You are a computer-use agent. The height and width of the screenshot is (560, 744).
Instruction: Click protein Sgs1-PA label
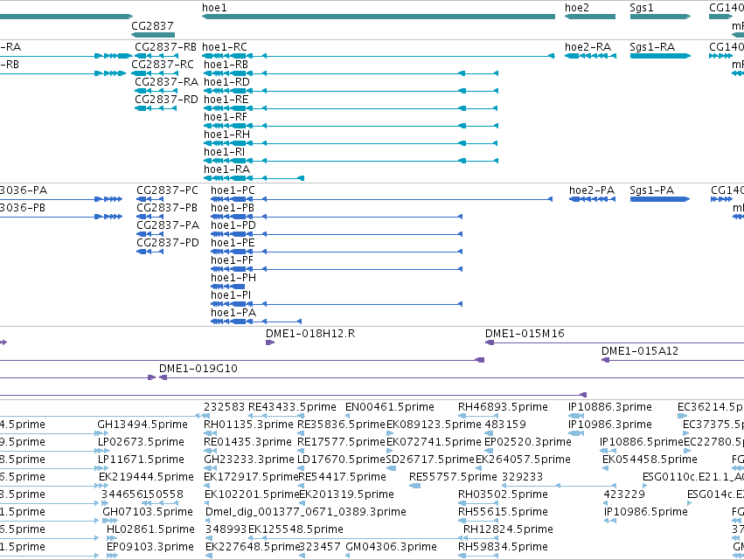click(x=651, y=190)
